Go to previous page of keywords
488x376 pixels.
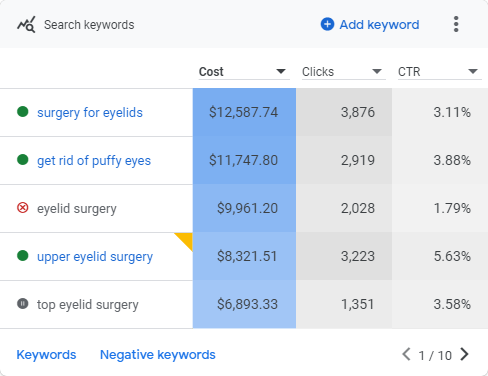pos(406,354)
